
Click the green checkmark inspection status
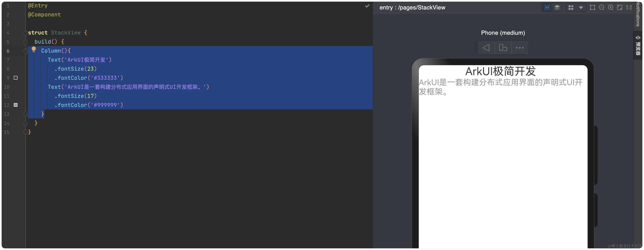coord(367,6)
